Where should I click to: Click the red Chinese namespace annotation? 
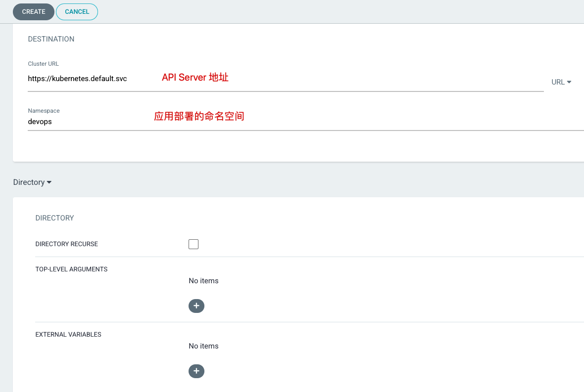199,116
